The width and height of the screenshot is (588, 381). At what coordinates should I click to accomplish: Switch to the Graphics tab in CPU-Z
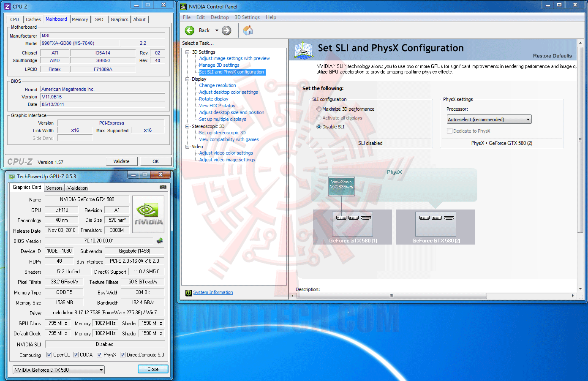[x=120, y=19]
